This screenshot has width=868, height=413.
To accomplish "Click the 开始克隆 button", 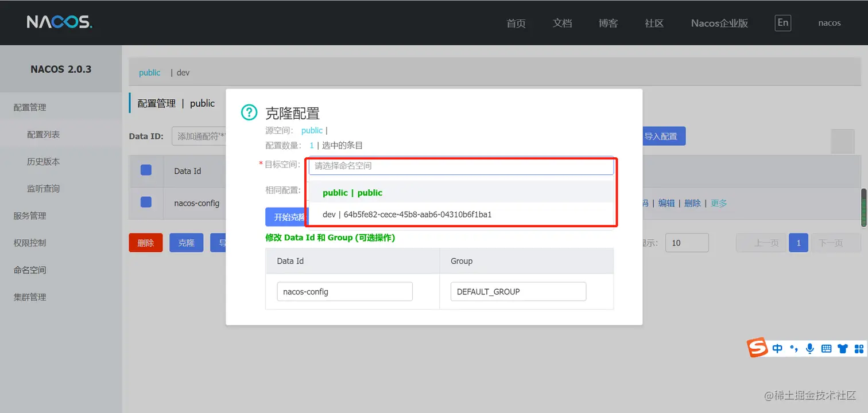I will tap(286, 217).
